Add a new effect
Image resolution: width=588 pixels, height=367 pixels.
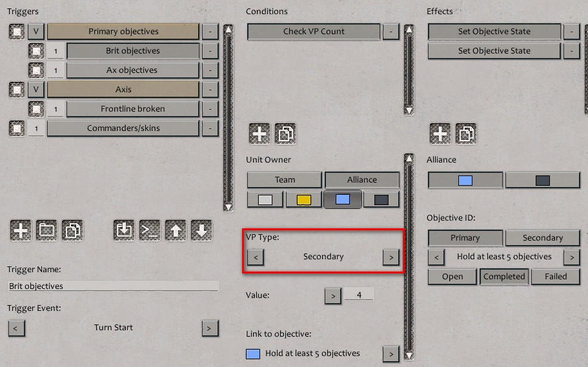click(x=440, y=134)
